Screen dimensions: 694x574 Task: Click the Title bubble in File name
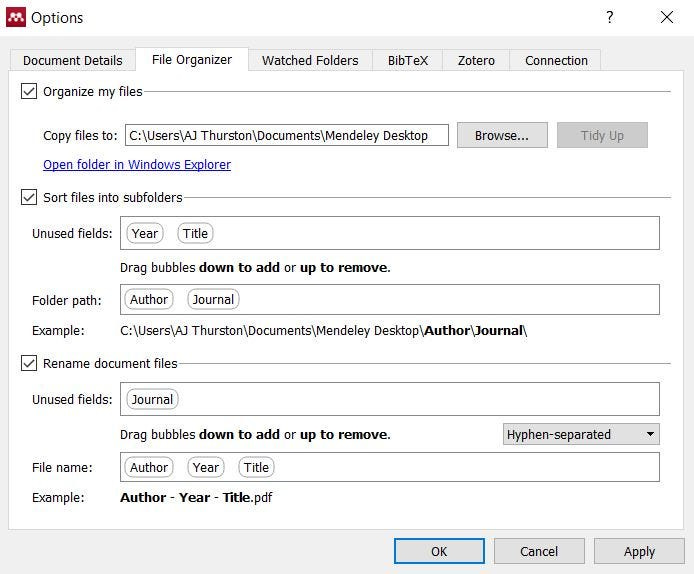[256, 467]
